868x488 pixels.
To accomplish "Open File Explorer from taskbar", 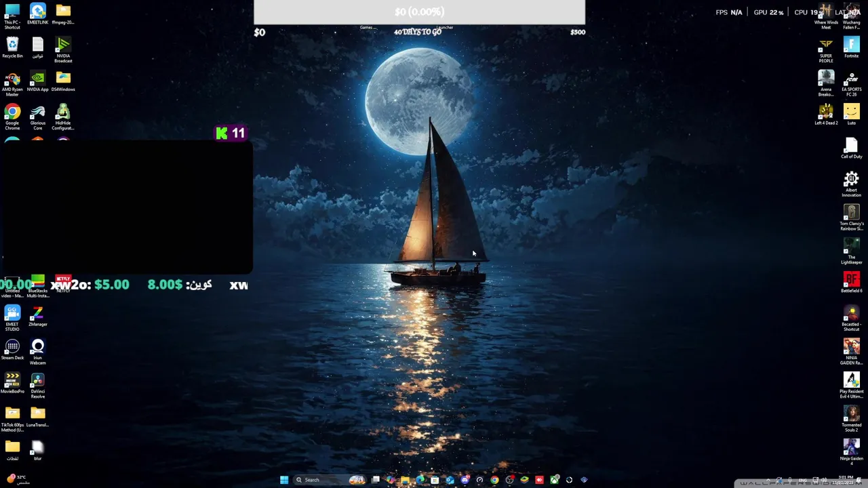I will 405,480.
